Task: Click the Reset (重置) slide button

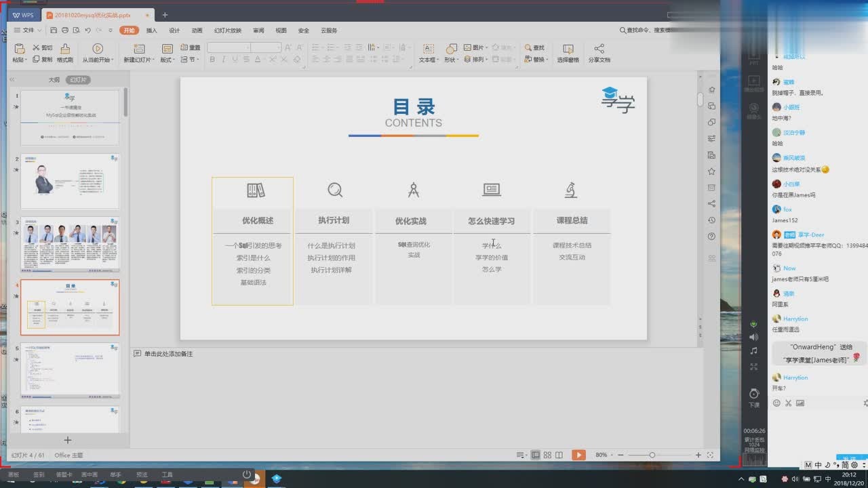Action: [191, 48]
